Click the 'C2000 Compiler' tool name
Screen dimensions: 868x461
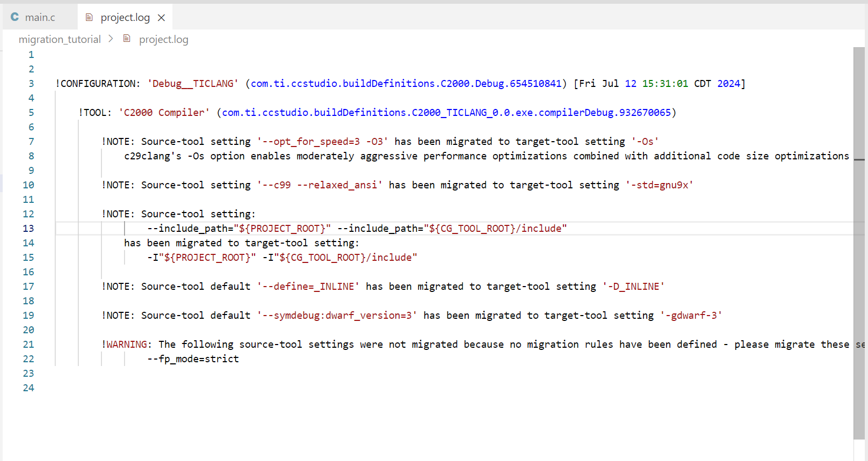point(164,113)
